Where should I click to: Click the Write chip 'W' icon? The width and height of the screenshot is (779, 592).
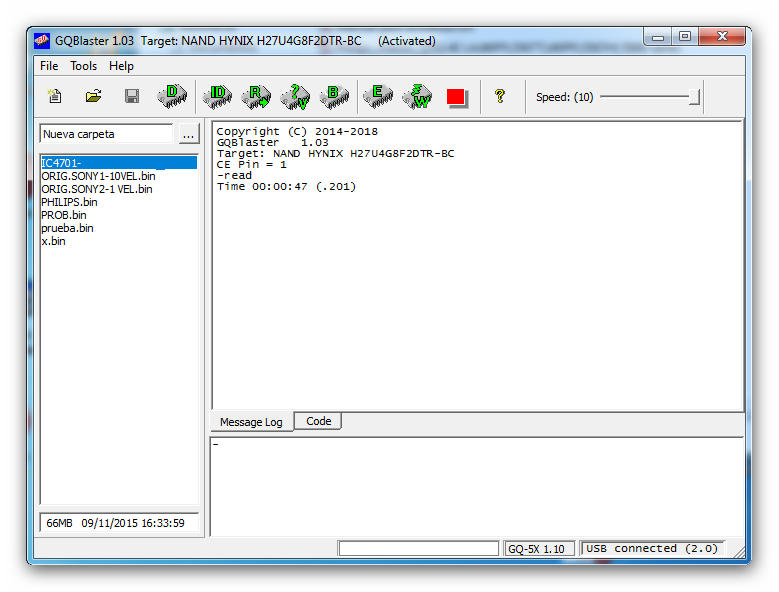(x=417, y=96)
